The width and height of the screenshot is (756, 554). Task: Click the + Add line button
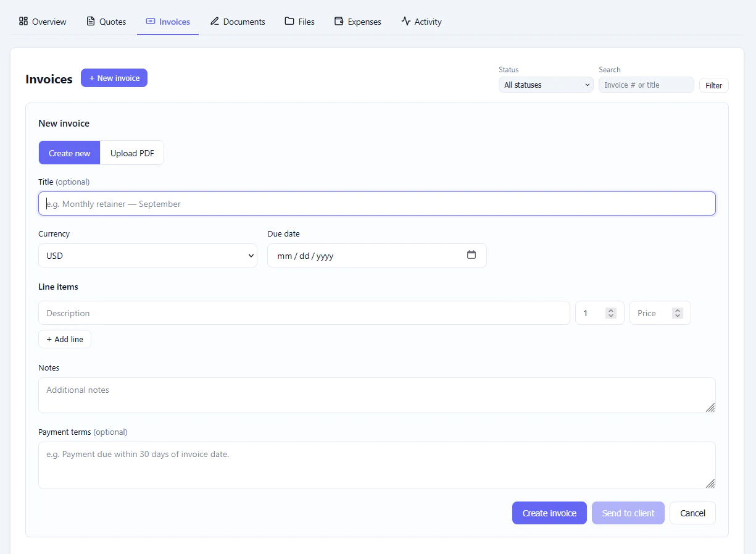65,339
